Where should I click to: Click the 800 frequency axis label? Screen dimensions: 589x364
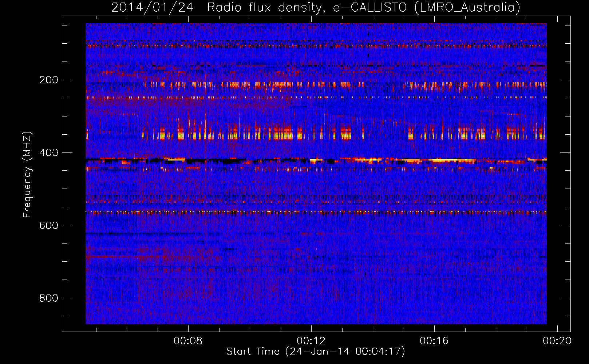pos(48,298)
